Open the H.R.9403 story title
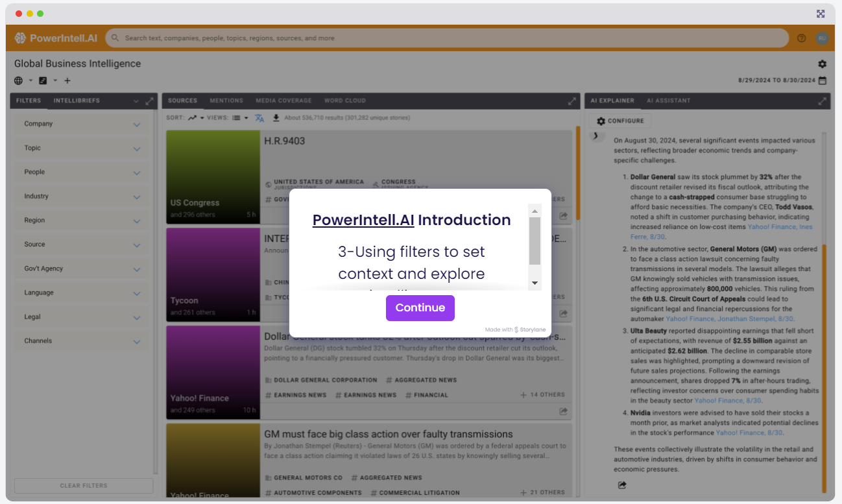The width and height of the screenshot is (842, 504). coord(284,141)
